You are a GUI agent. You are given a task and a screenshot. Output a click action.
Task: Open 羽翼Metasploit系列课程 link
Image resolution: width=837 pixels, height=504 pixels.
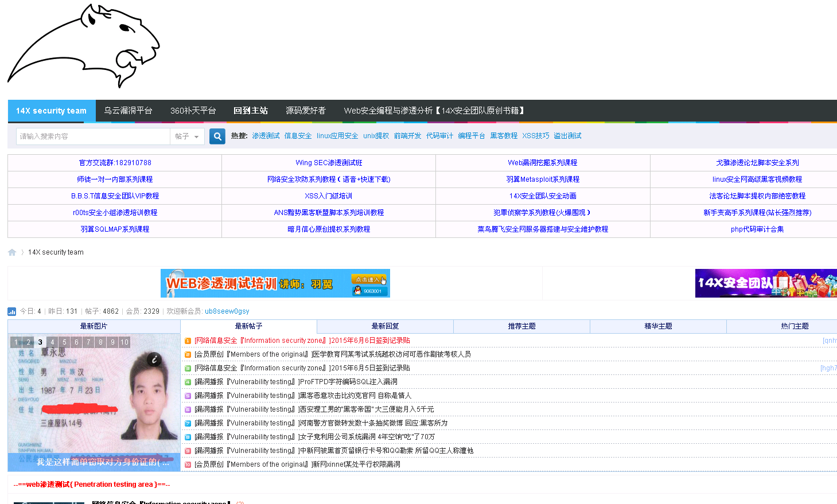click(x=543, y=179)
